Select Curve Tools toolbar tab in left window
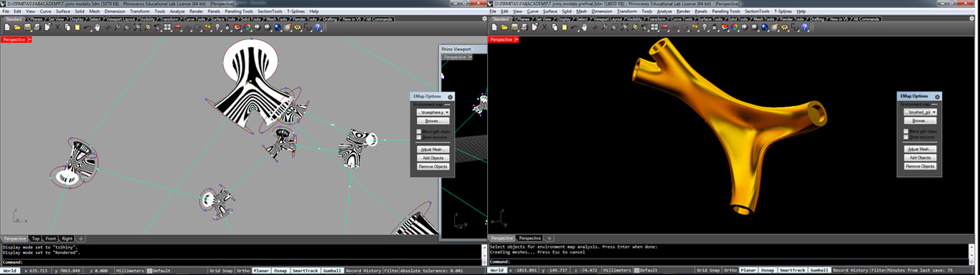This screenshot has width=980, height=275. 194,19
